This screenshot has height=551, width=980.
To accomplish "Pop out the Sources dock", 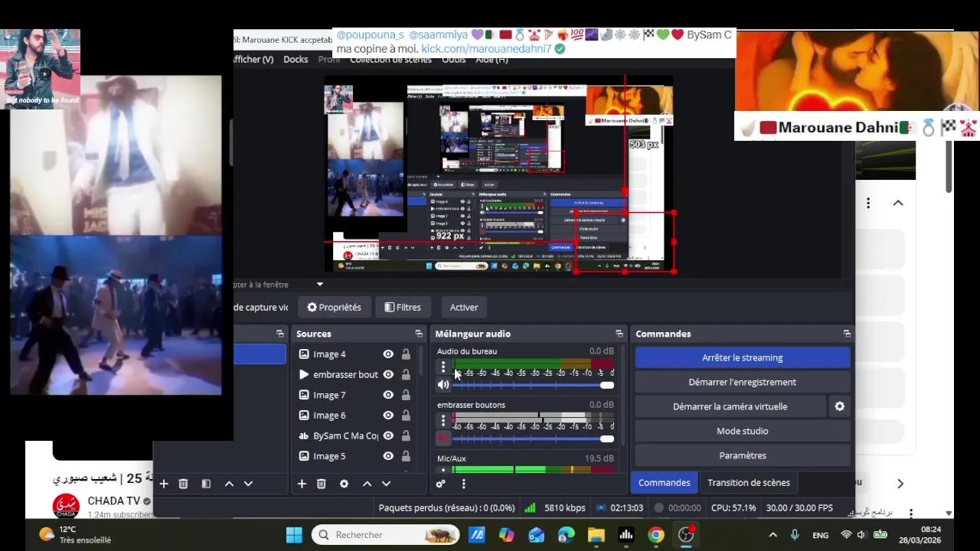I will (x=419, y=334).
